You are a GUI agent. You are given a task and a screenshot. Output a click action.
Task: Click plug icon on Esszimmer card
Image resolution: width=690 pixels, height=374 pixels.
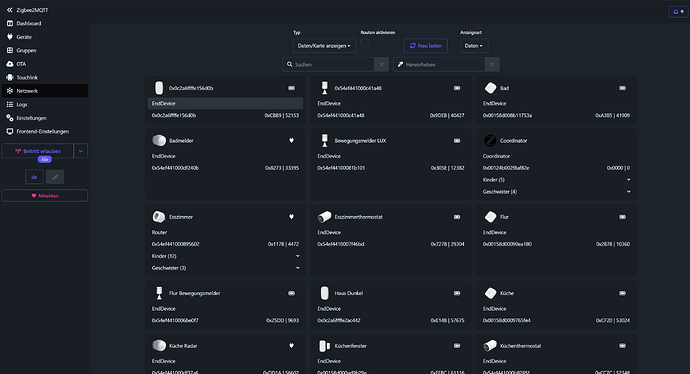291,216
